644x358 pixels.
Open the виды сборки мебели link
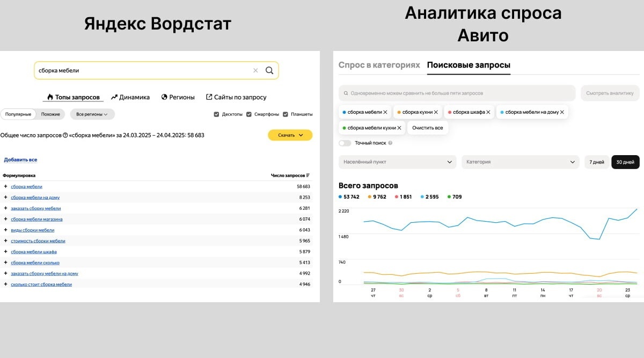33,230
